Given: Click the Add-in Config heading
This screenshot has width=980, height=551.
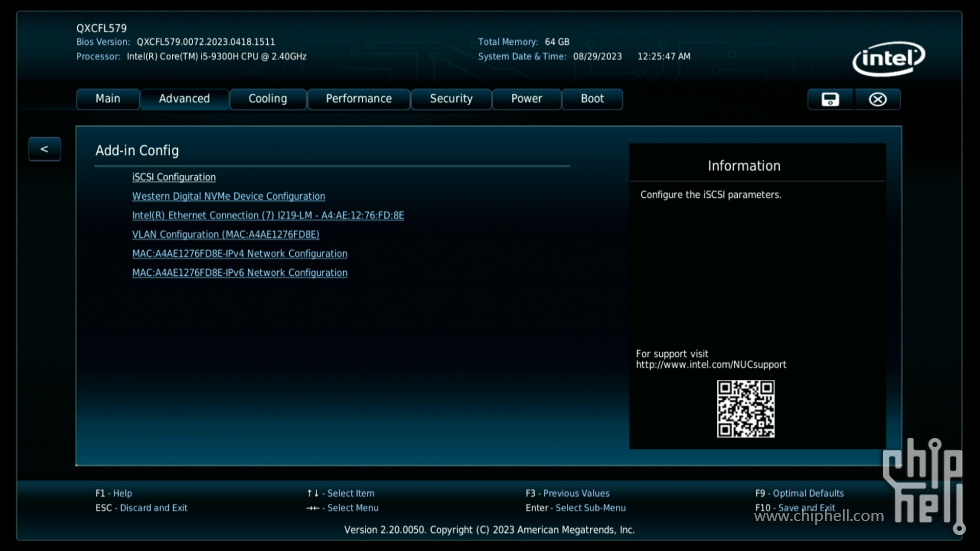Looking at the screenshot, I should coord(137,151).
